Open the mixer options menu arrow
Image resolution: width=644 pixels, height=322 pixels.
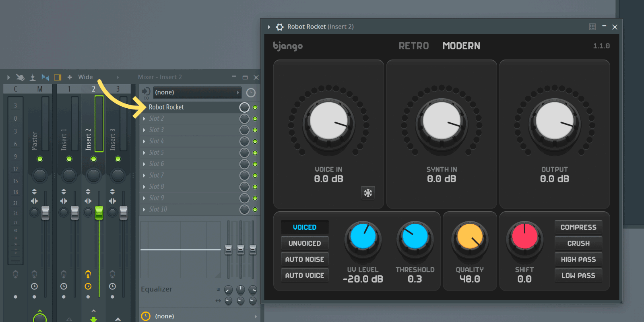pos(8,77)
